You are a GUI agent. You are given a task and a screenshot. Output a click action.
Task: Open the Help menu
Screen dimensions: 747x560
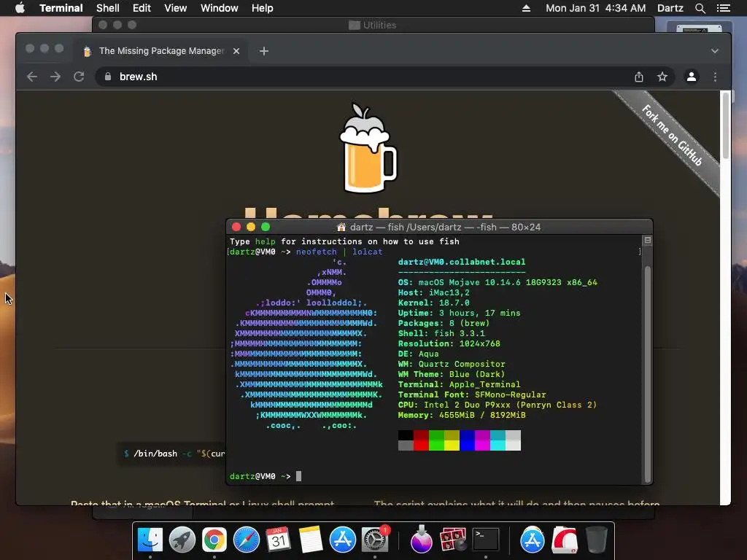click(x=263, y=8)
